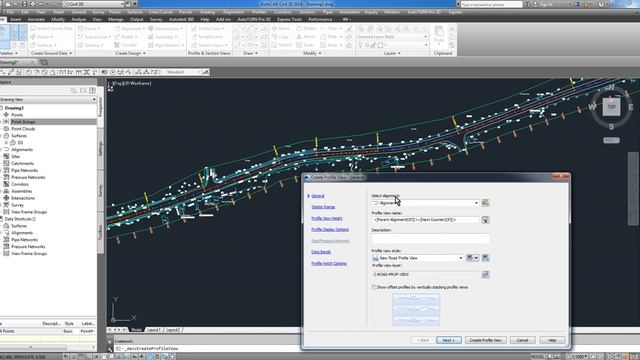Switch to the Prospector vertical tab
Viewport: 640px width, 360px height.
click(100, 106)
